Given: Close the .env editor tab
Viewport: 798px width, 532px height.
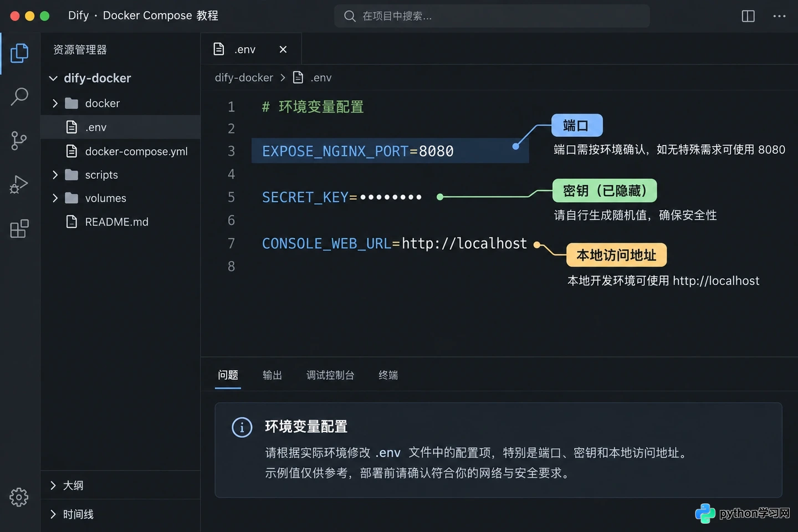Looking at the screenshot, I should click(x=283, y=49).
